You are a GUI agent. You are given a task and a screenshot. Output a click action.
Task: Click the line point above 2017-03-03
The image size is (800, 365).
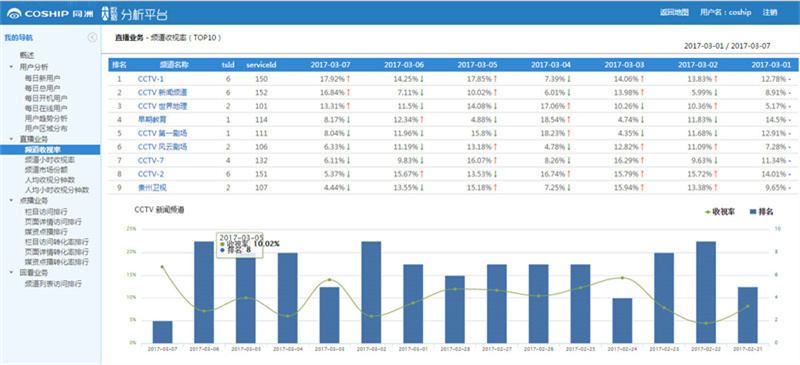(x=329, y=280)
